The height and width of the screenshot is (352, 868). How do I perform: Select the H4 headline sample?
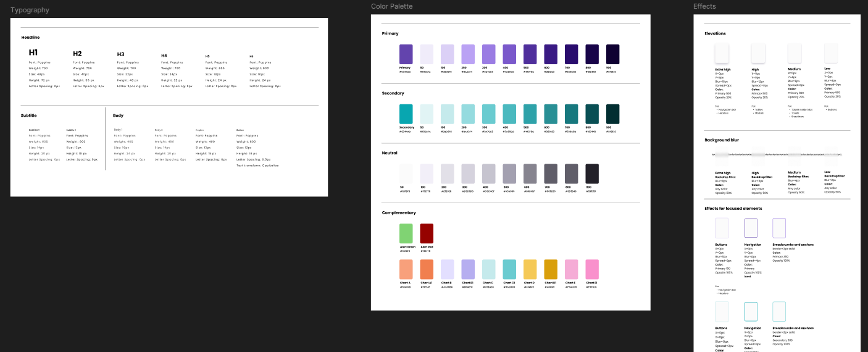(164, 56)
